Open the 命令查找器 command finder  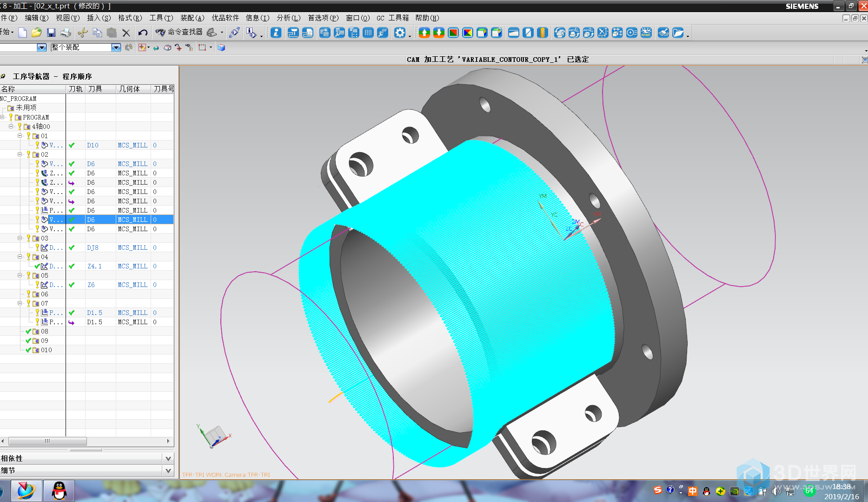point(179,32)
